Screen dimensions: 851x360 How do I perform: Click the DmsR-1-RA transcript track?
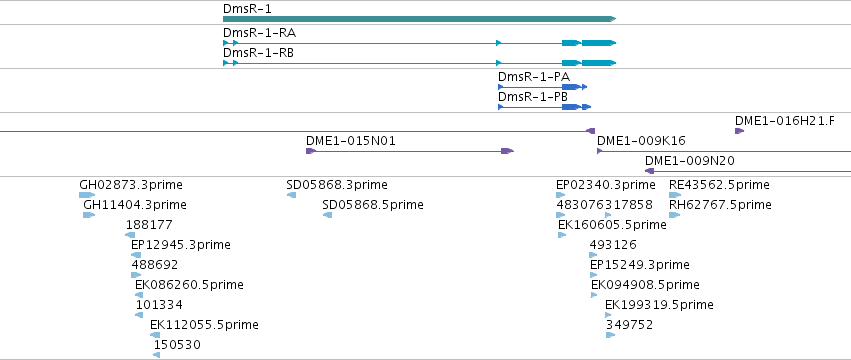click(x=420, y=43)
